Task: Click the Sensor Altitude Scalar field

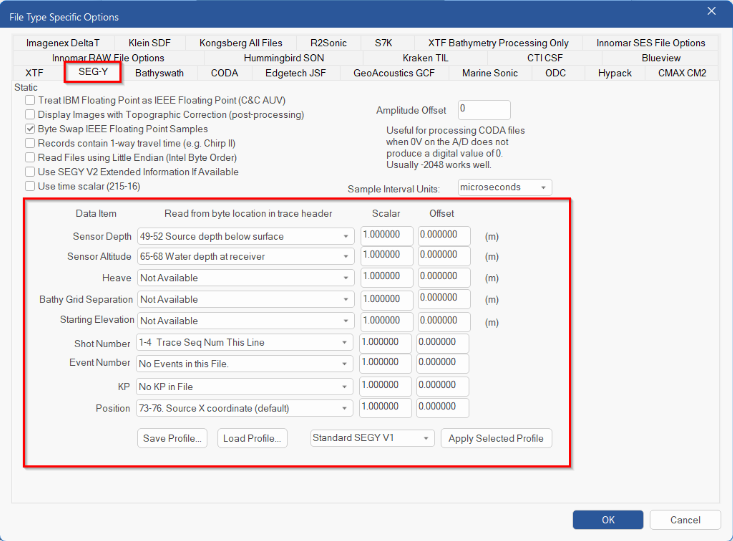Action: (x=387, y=256)
